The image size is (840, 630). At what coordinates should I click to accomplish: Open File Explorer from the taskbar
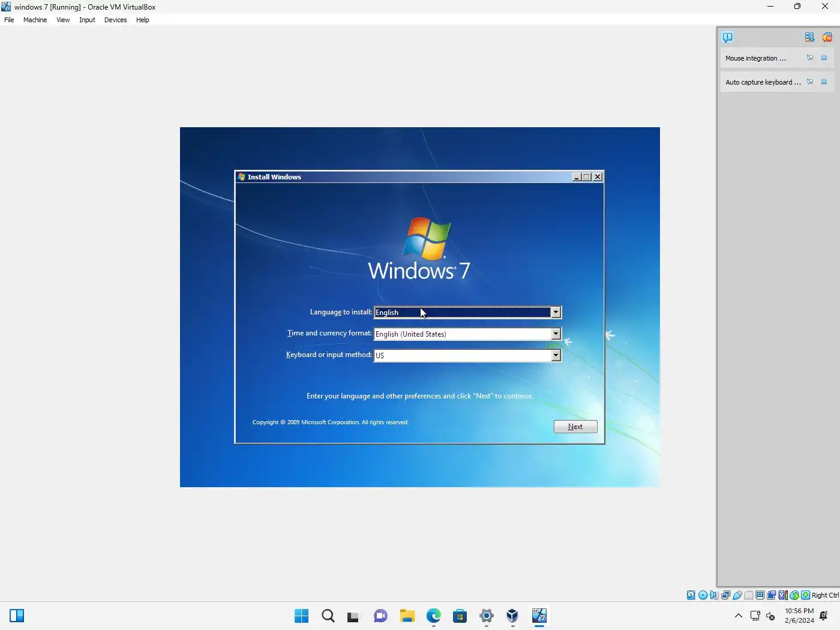tap(407, 616)
